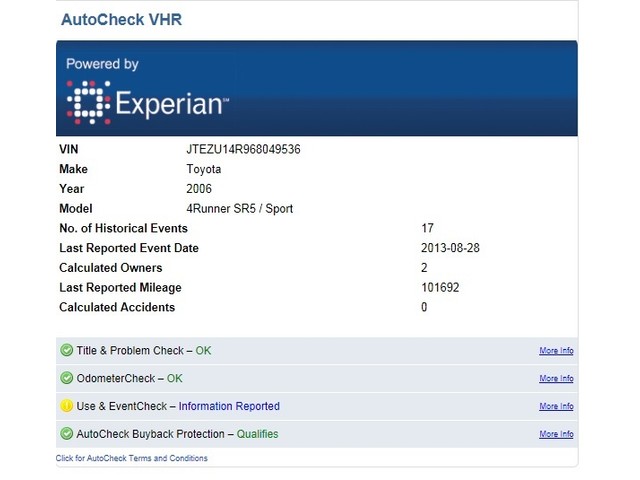Click the historical events count 17
Screen dimensions: 640x480
click(x=427, y=228)
